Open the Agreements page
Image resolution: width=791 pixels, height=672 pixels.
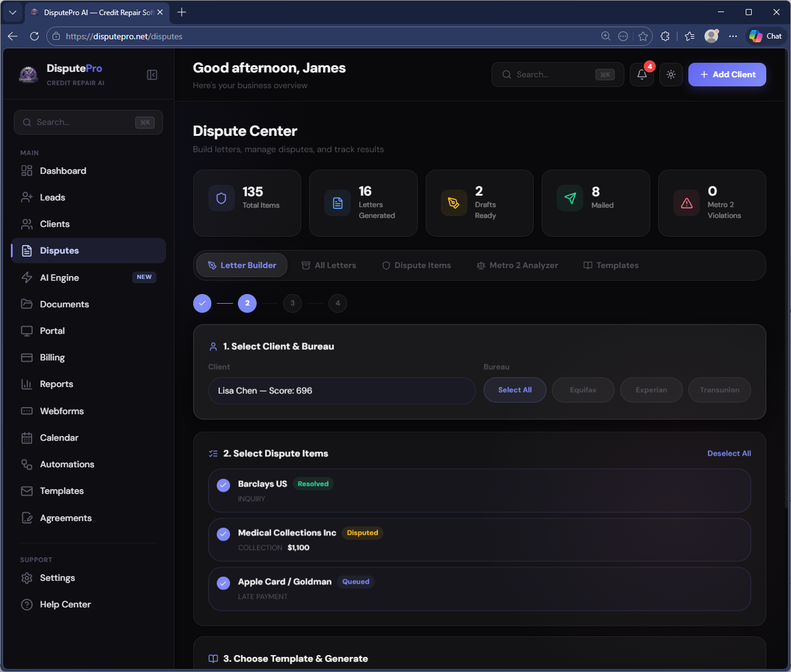(x=66, y=518)
